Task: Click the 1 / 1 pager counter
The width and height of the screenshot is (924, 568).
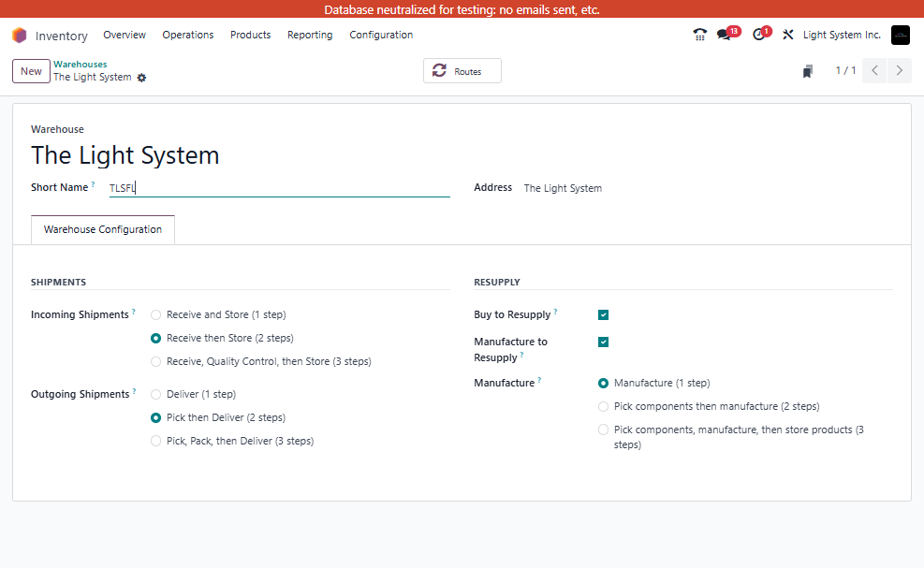Action: [845, 71]
